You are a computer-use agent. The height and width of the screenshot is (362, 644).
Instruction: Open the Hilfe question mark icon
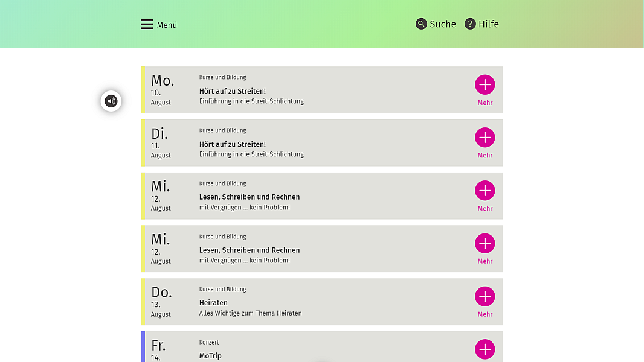(x=470, y=24)
